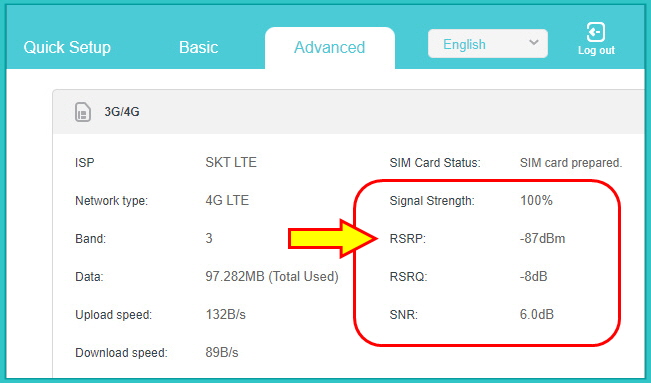Click the chevron arrow in language selector
Screen dimensions: 651x383
[x=534, y=42]
